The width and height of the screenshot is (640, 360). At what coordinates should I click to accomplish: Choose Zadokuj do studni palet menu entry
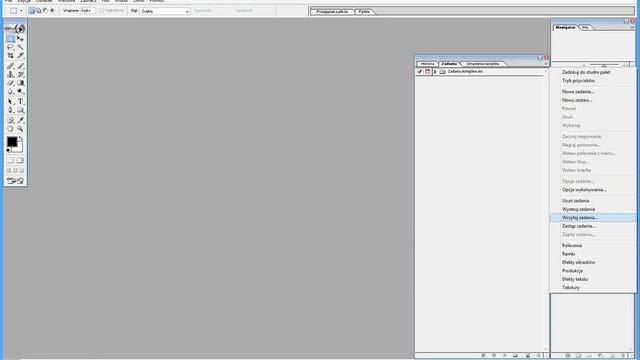(586, 72)
